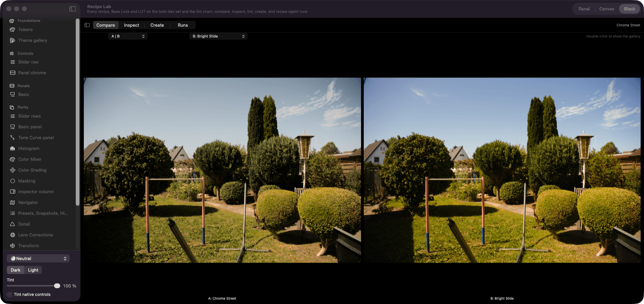Screen dimensions: 644x304
Task: Select the Tone Curve panel icon
Action: pos(13,137)
